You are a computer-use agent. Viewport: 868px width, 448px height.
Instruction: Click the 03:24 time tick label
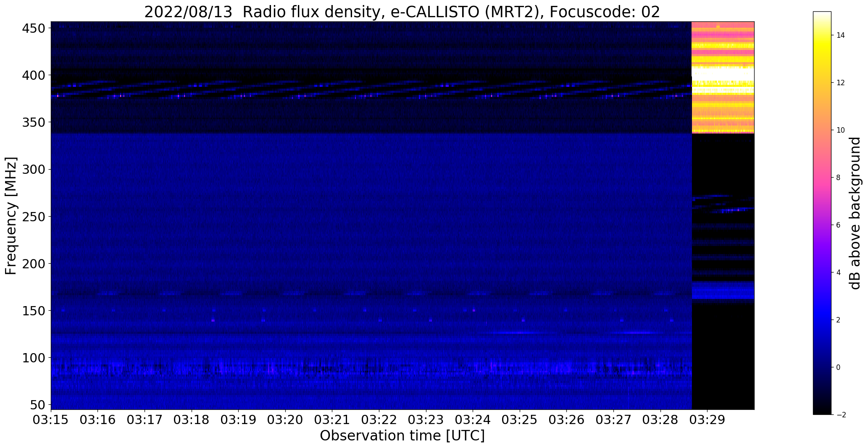click(473, 419)
